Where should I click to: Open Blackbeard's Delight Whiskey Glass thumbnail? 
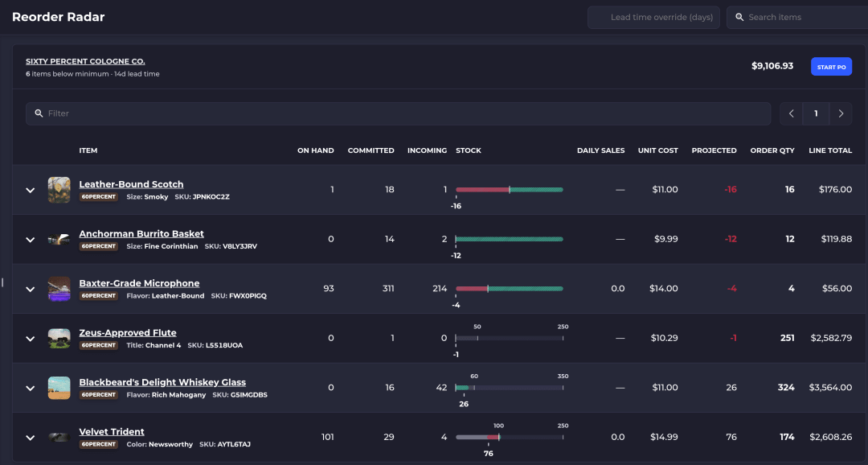59,388
